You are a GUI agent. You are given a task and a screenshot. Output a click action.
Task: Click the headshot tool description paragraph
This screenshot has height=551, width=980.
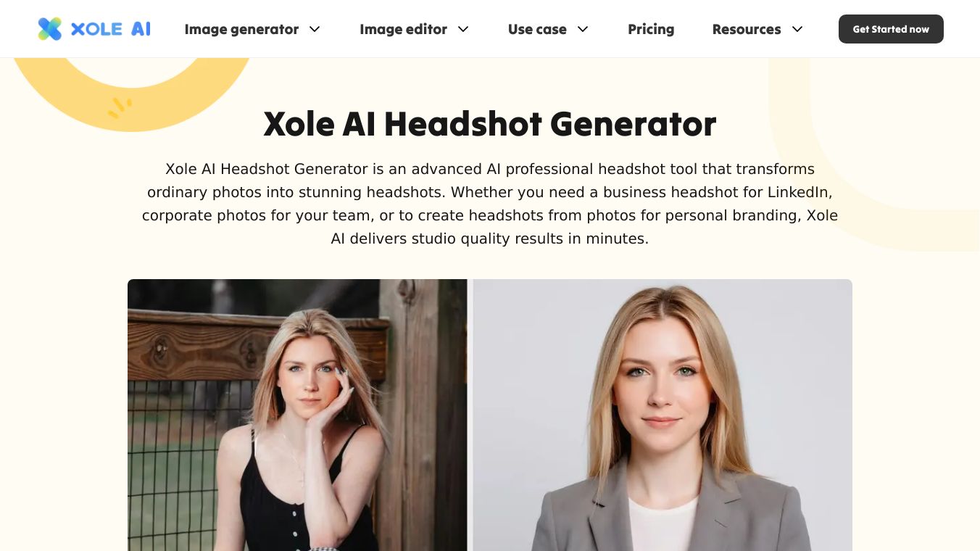(x=490, y=204)
